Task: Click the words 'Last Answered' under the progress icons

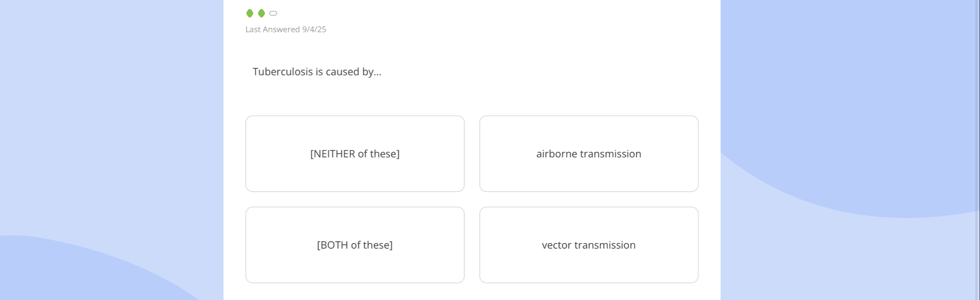Action: coord(273,30)
